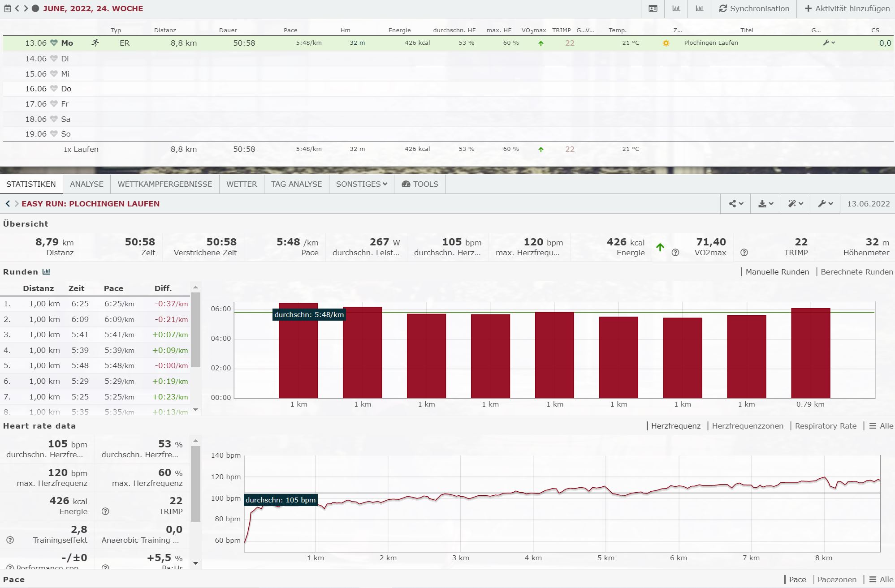Click the Runden table scrollbar thumb
The height and width of the screenshot is (588, 895).
pyautogui.click(x=195, y=329)
